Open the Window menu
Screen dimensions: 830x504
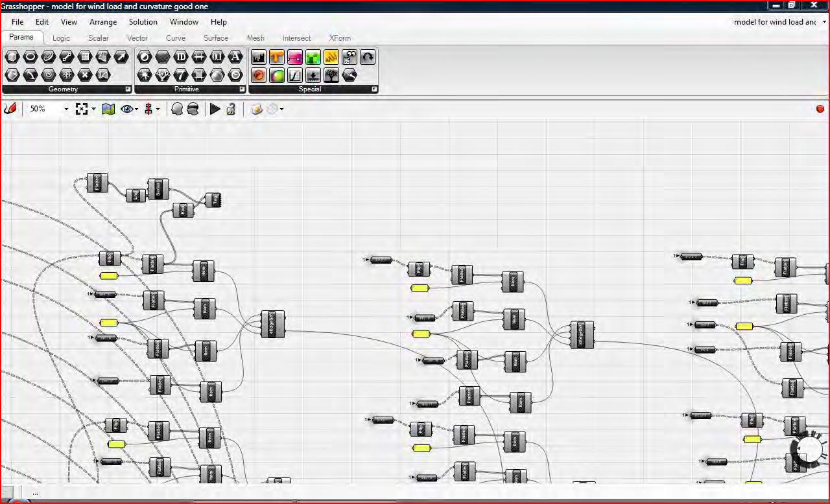[x=184, y=22]
